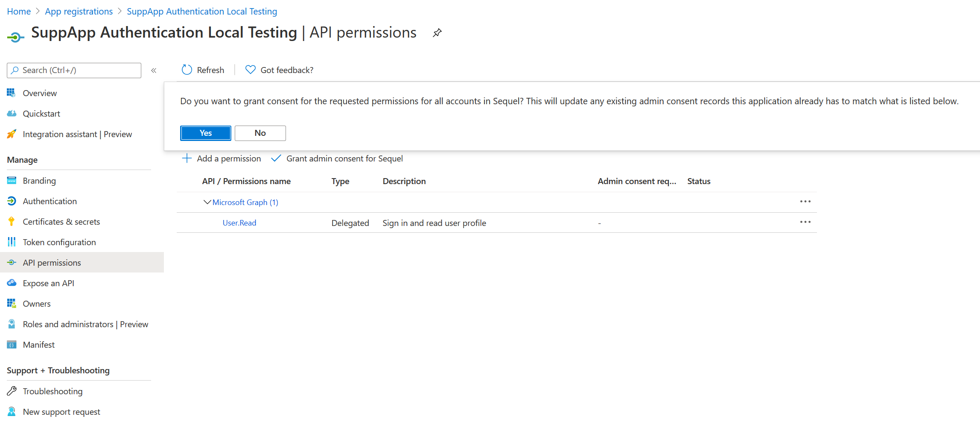Open more options for Microsoft Graph row
This screenshot has height=425, width=980.
click(805, 201)
